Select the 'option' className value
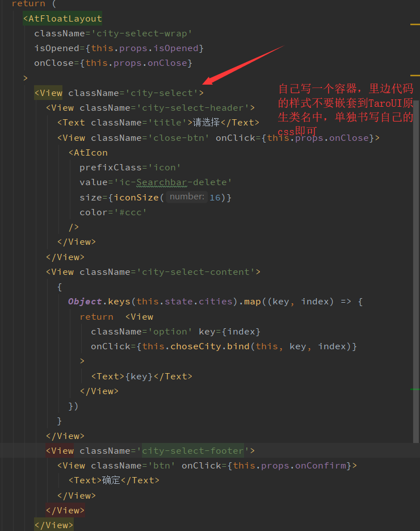This screenshot has height=531, width=420. coord(170,332)
